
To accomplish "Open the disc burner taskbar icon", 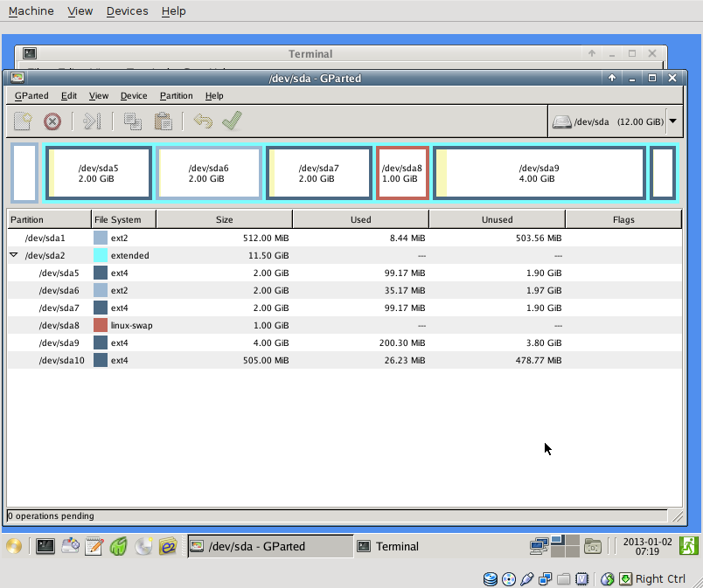I will pyautogui.click(x=143, y=546).
